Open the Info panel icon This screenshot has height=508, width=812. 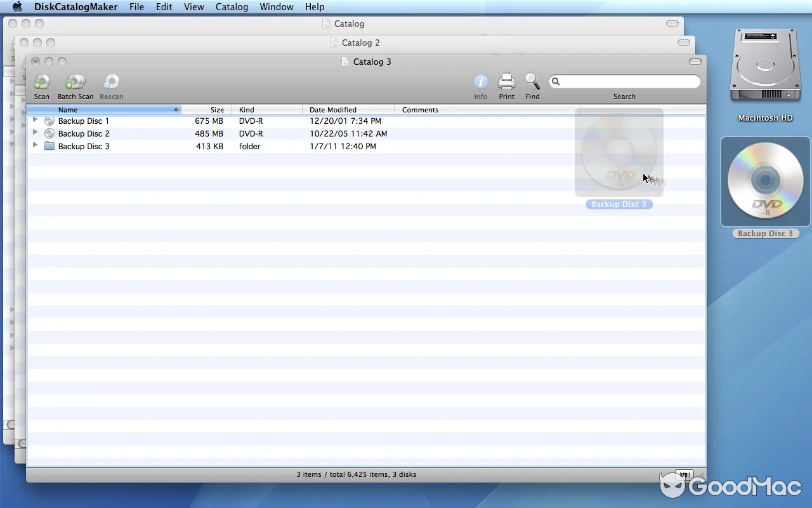(480, 84)
